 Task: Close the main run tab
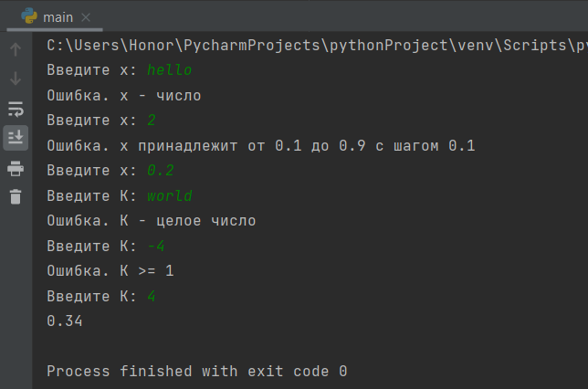pos(86,17)
